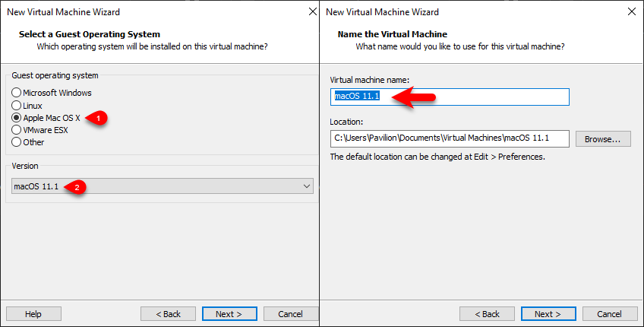
Task: Go Back in the guest OS wizard
Action: (168, 314)
